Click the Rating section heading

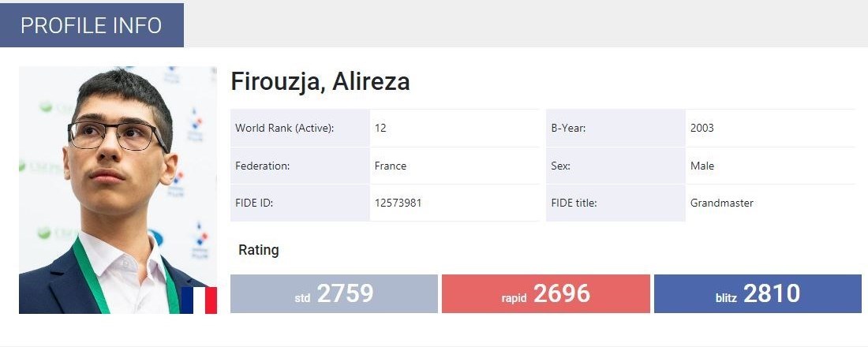pos(259,250)
